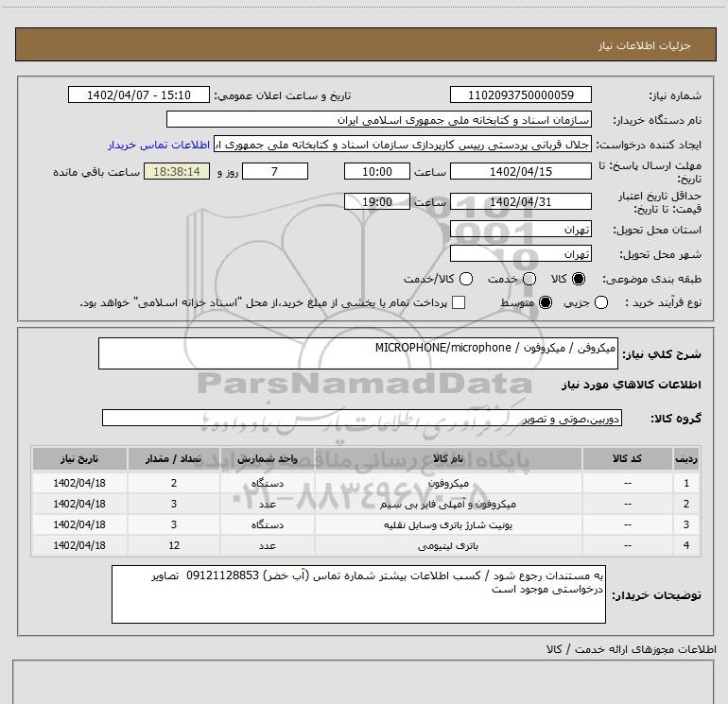
Task: Click the تاریخ نیاز column header
Action: (79, 459)
